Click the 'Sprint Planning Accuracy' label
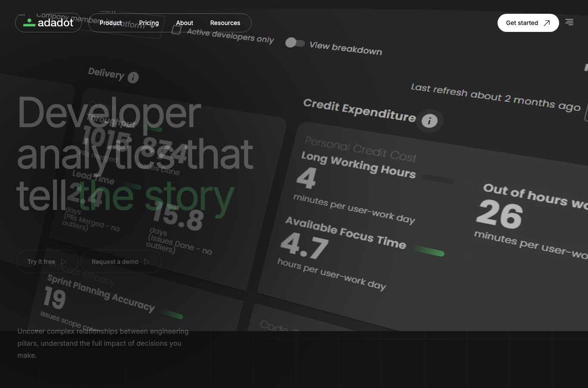This screenshot has width=588, height=388. point(101,293)
